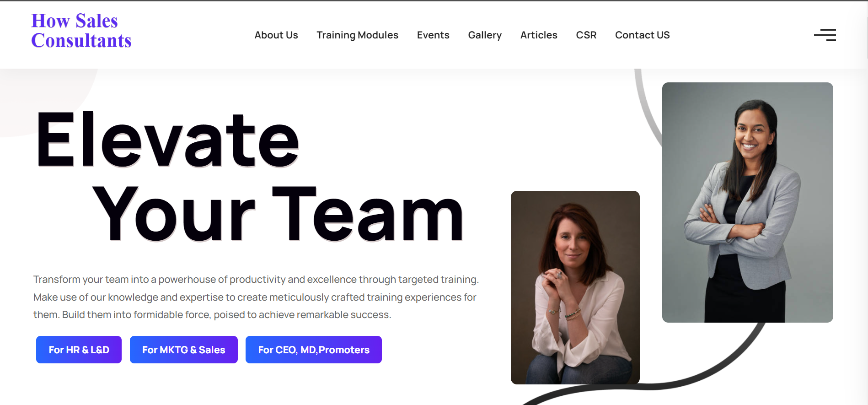Image resolution: width=868 pixels, height=405 pixels.
Task: Click the Elevate Your Team headline
Action: coord(250,176)
